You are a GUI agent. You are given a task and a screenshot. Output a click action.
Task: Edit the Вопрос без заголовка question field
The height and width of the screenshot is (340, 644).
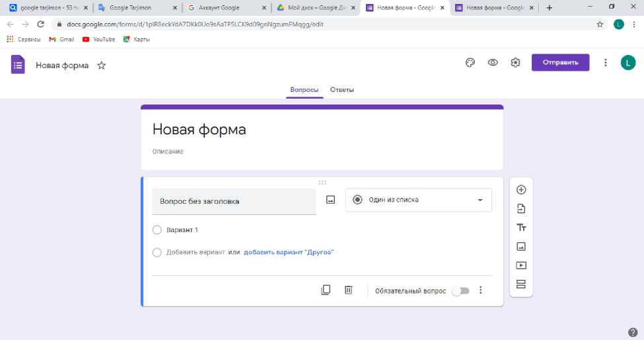point(234,202)
